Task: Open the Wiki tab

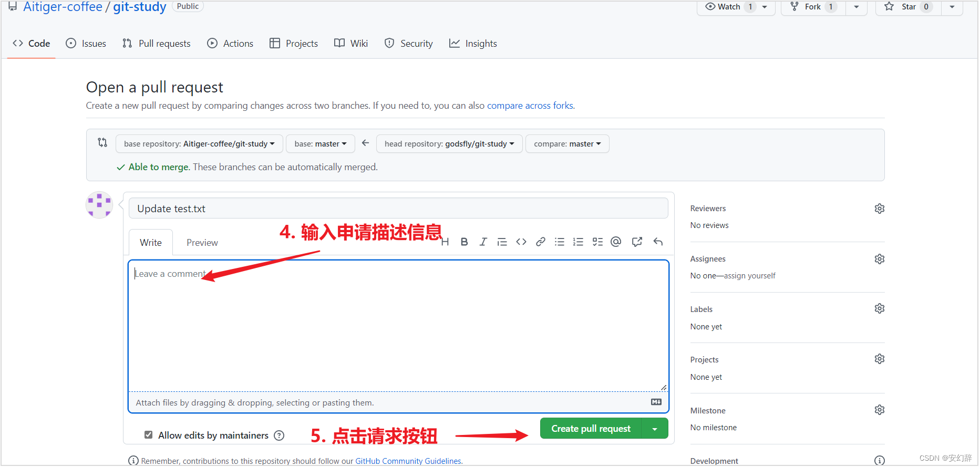Action: 351,44
